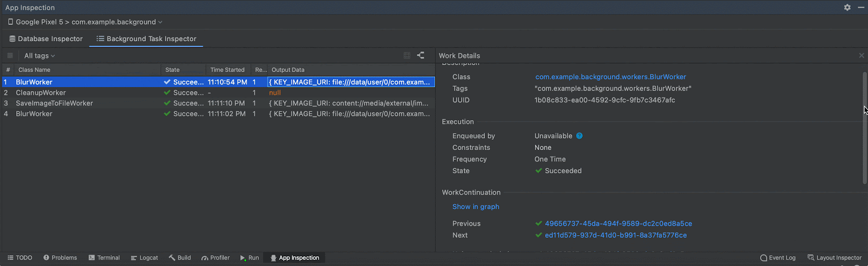Open device selector Google Pixel 5 dropdown
The image size is (868, 266).
click(x=85, y=22)
